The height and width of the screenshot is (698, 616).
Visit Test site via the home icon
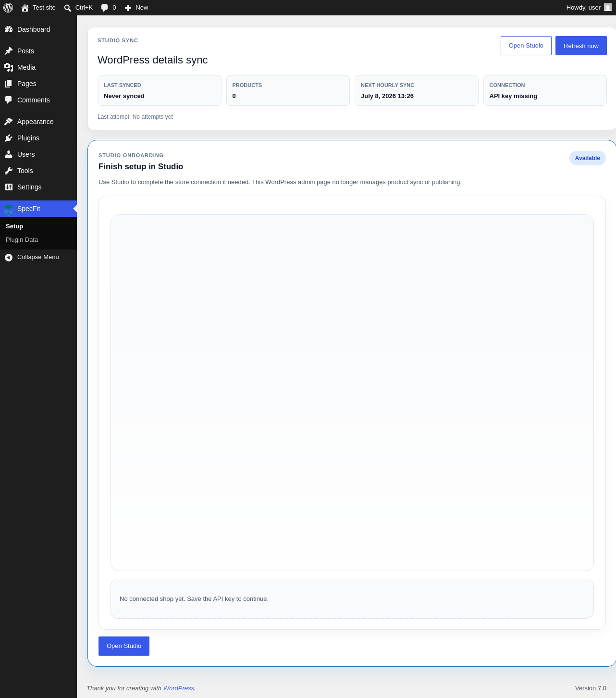(25, 8)
